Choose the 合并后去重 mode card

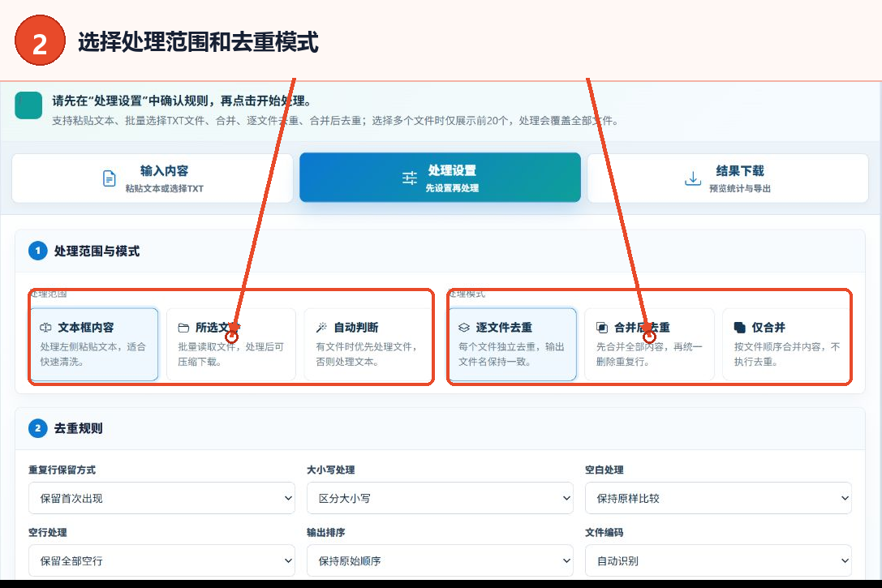(650, 344)
